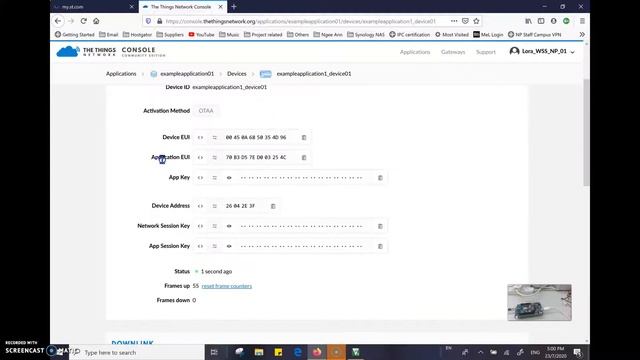Open Support in top navigation

(486, 52)
